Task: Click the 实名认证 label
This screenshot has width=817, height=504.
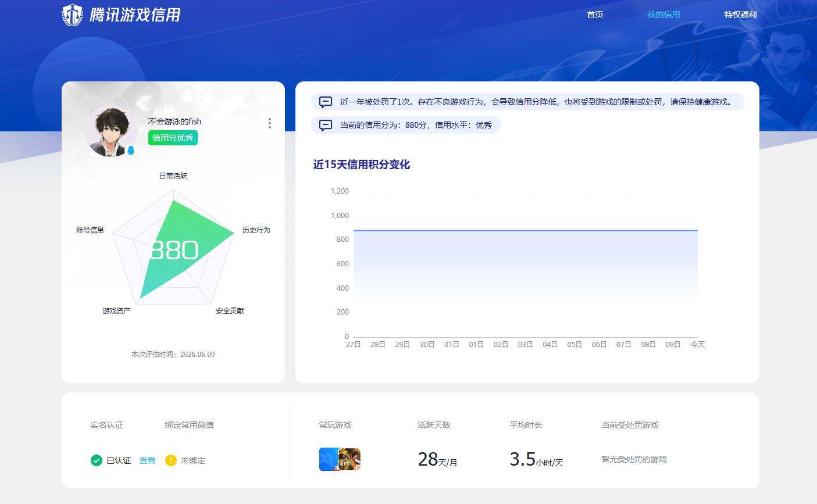Action: coord(106,425)
